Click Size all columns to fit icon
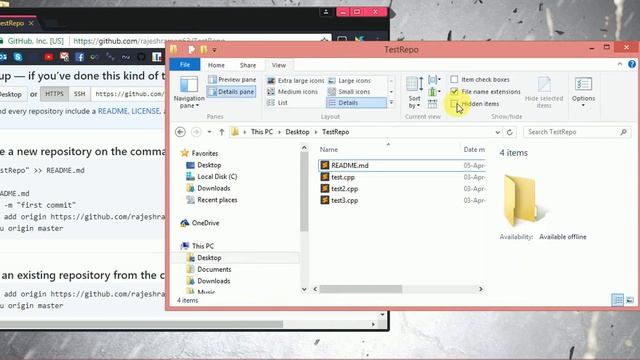The height and width of the screenshot is (360, 640). click(x=432, y=104)
